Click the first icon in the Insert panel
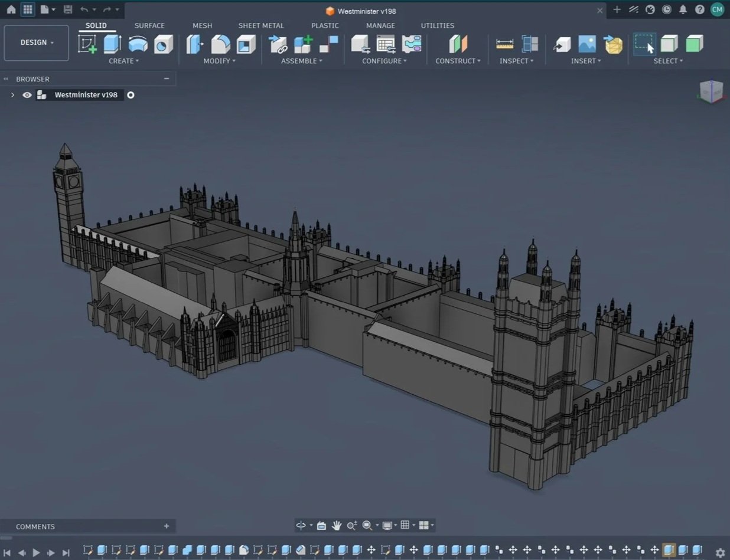730x560 pixels. coord(562,44)
